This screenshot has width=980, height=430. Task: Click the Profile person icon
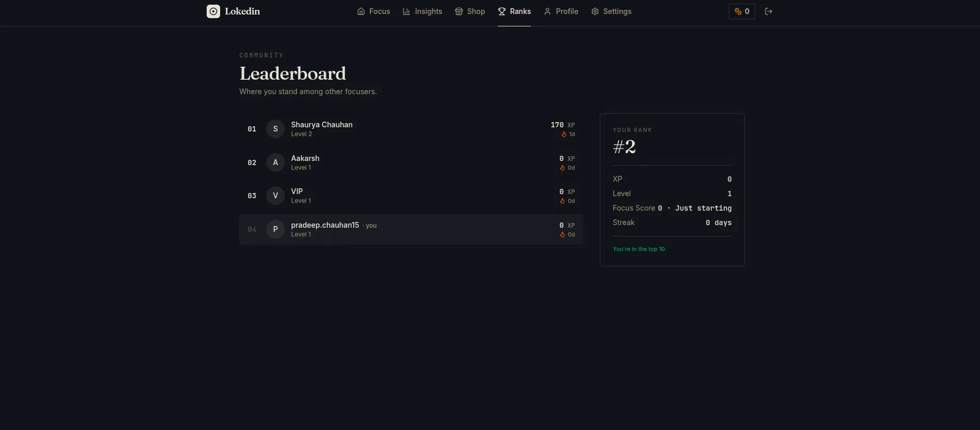(x=547, y=11)
